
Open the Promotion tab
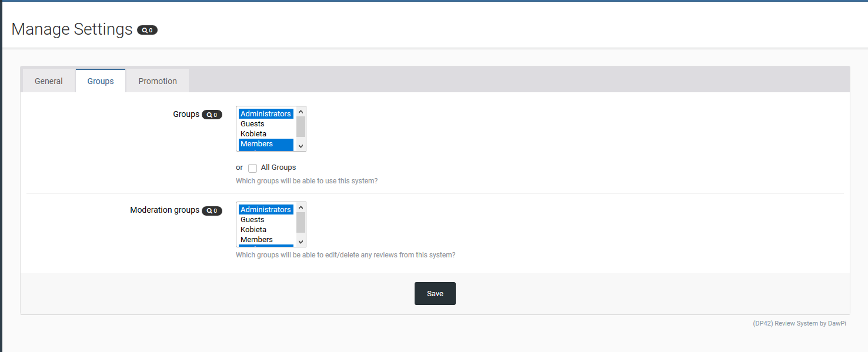pyautogui.click(x=158, y=81)
